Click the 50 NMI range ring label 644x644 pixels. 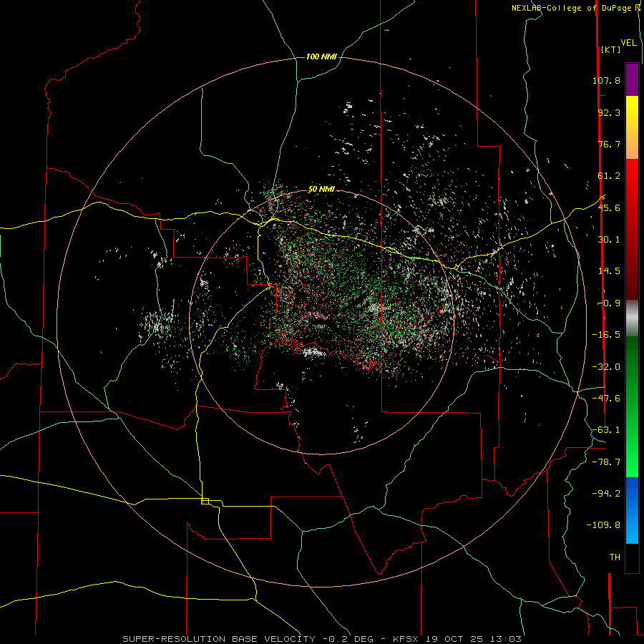coord(321,190)
